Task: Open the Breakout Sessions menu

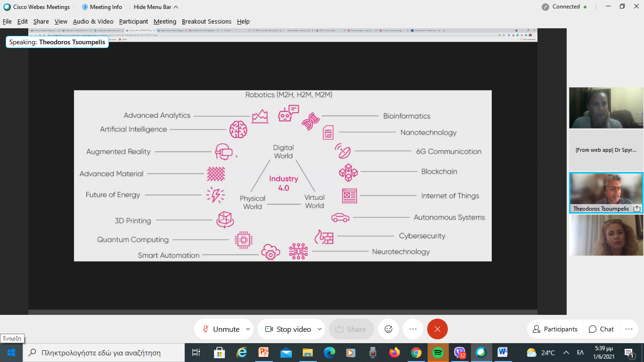Action: tap(206, 21)
